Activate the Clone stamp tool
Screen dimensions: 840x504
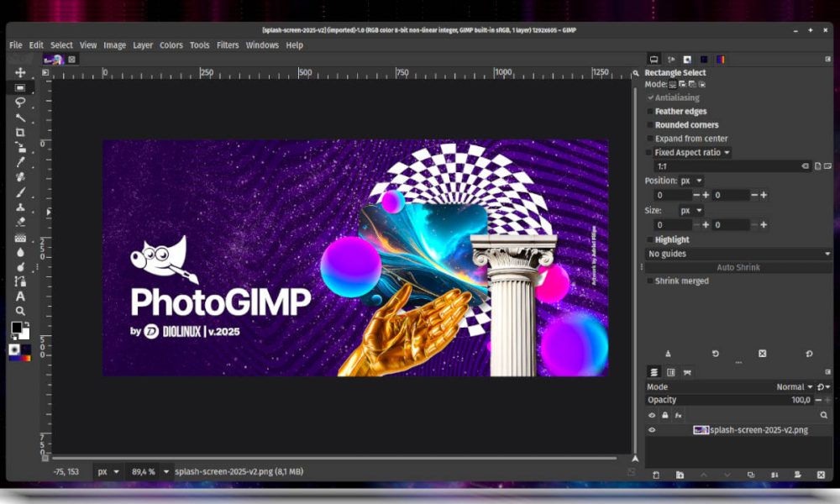(20, 207)
